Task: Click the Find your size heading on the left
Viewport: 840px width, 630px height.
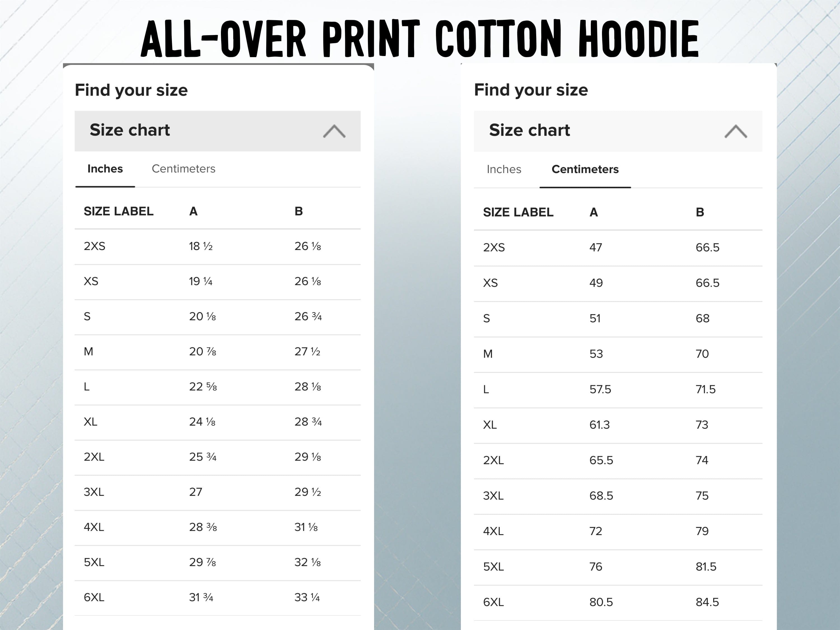Action: tap(131, 90)
